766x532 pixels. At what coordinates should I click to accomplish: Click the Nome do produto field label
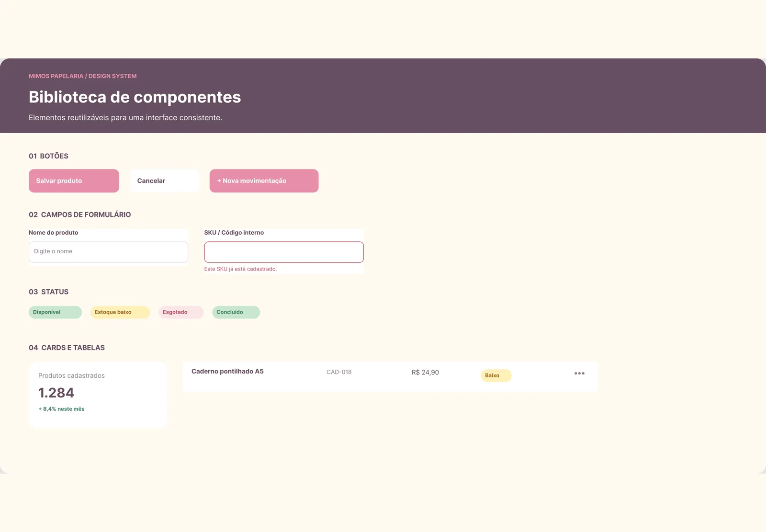tap(53, 233)
